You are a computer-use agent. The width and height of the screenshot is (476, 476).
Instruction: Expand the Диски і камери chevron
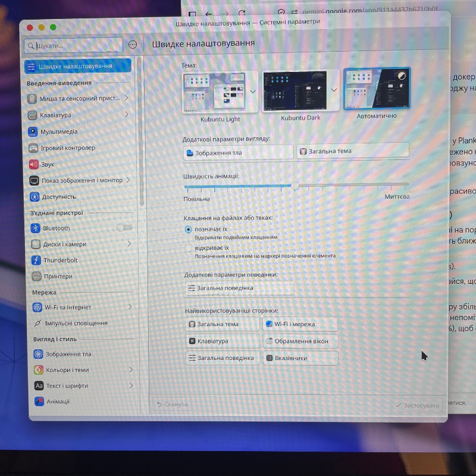point(129,244)
